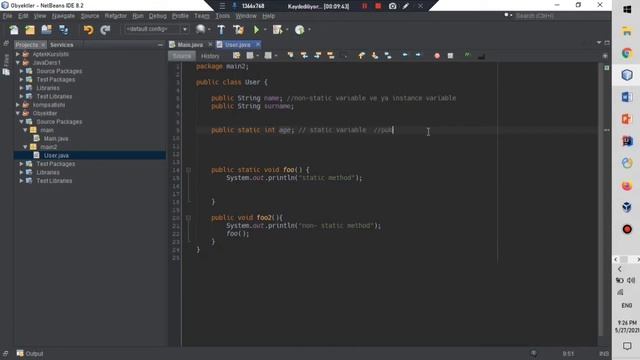Click the Toggle Bookmark editor icon
Viewport: 640px width, 360px height.
[388, 56]
